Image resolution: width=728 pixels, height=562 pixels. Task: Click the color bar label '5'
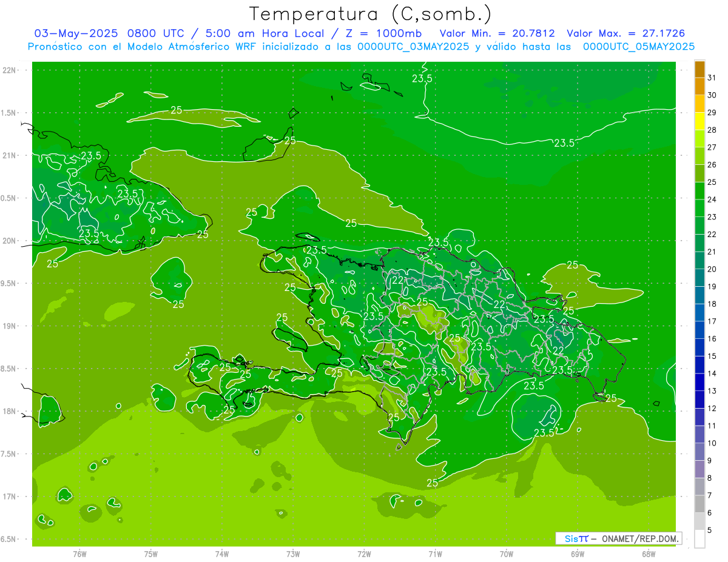[710, 530]
